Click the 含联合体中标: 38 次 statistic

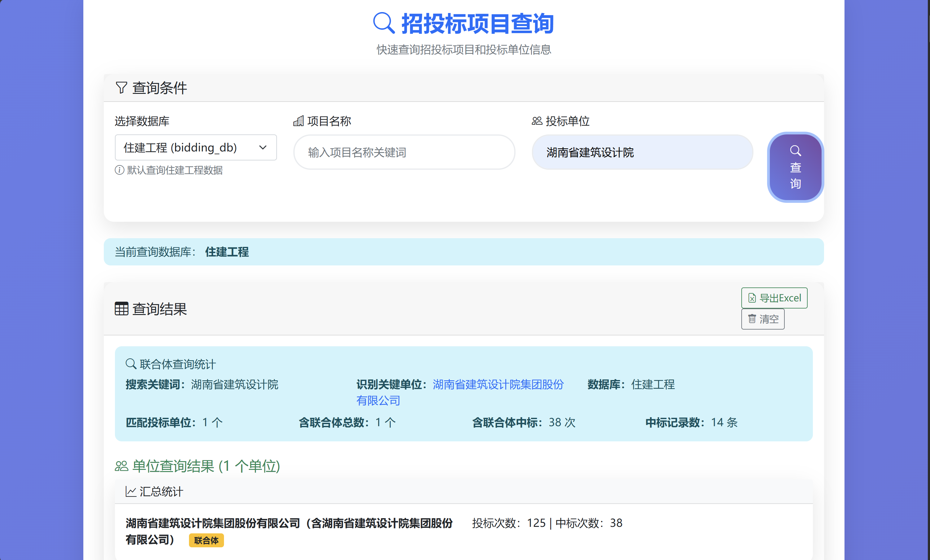524,422
